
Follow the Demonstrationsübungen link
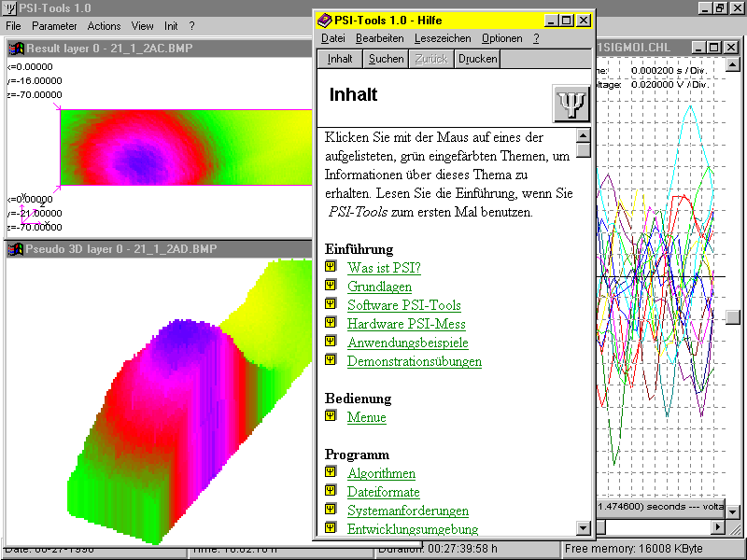(414, 361)
